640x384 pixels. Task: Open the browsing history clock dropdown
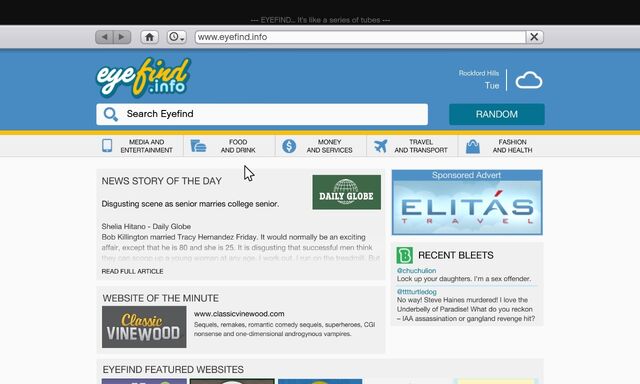[176, 37]
